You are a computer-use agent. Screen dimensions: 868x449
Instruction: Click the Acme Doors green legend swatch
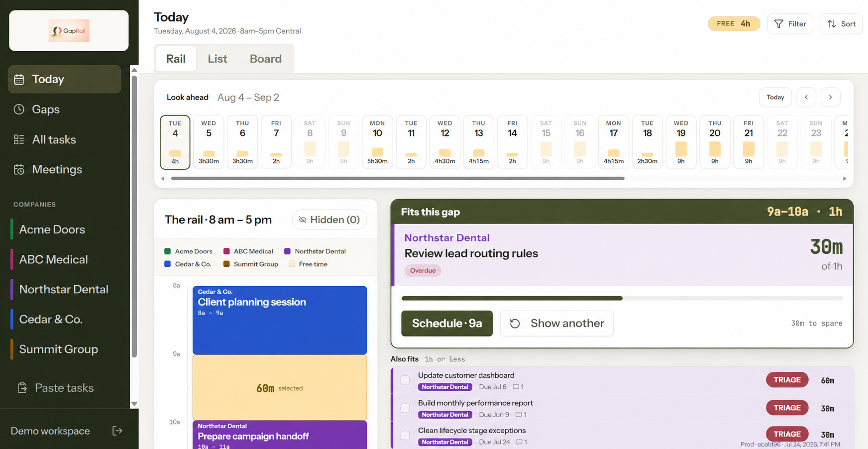tap(168, 251)
